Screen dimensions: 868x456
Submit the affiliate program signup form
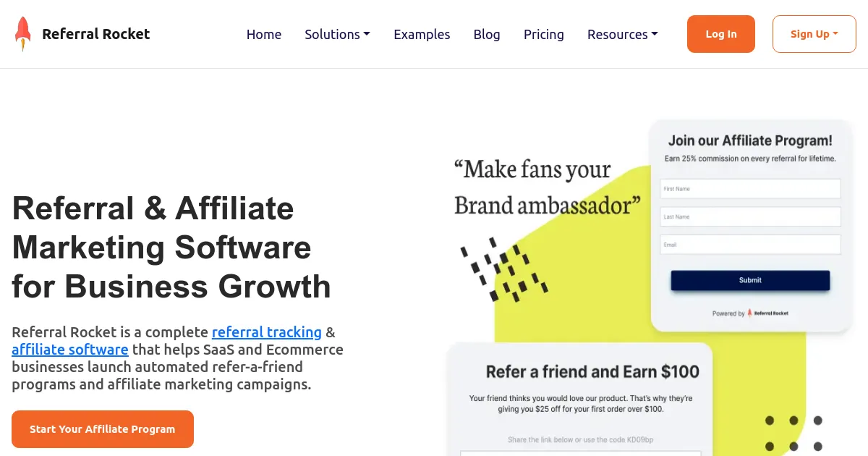click(x=750, y=280)
